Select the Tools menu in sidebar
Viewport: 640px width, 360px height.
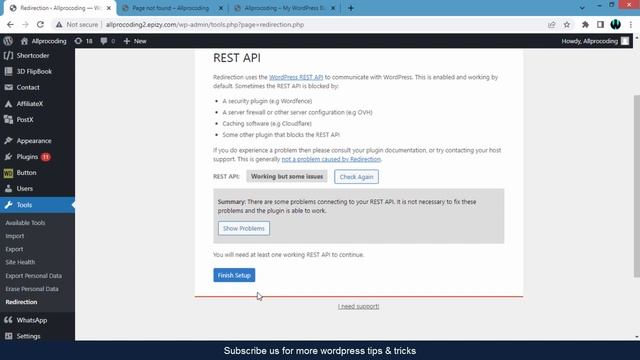click(x=37, y=205)
